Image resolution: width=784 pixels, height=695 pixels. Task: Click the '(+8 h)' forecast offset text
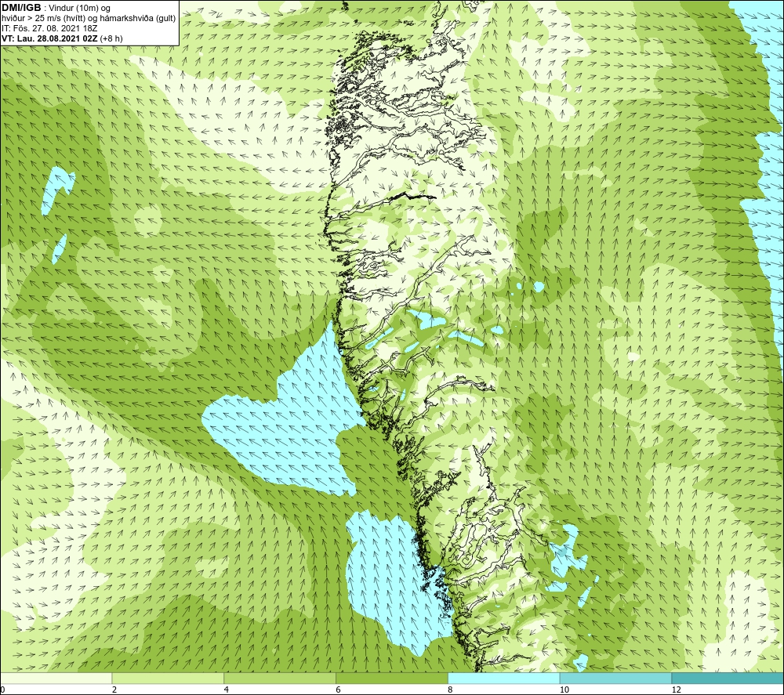111,38
